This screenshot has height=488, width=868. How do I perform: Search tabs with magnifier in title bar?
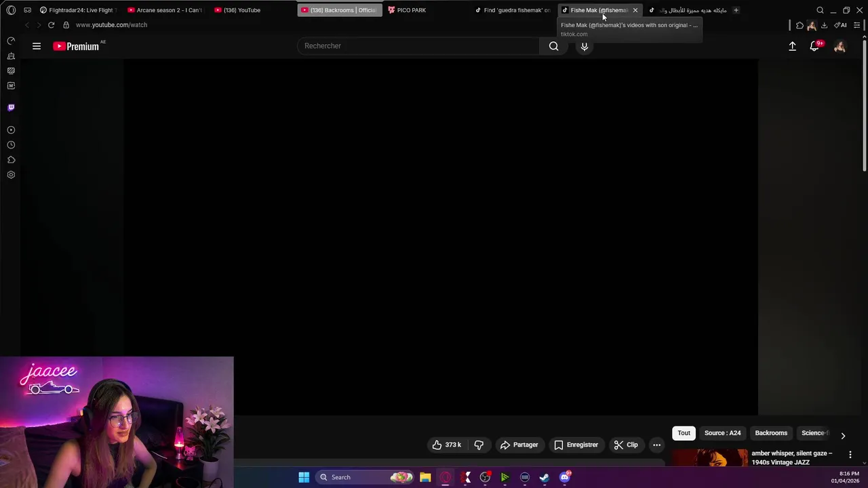[820, 10]
